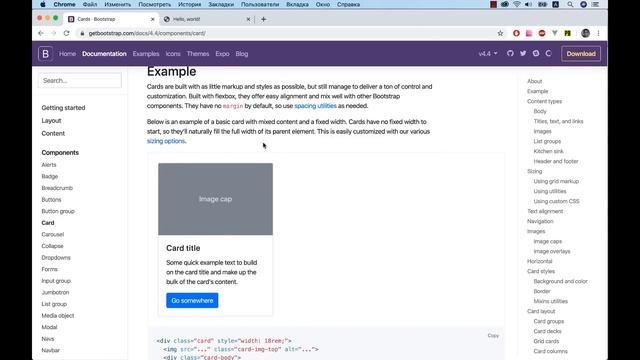This screenshot has height=360, width=640.
Task: Open the Chrome menu in the menu bar
Action: pyautogui.click(x=64, y=4)
